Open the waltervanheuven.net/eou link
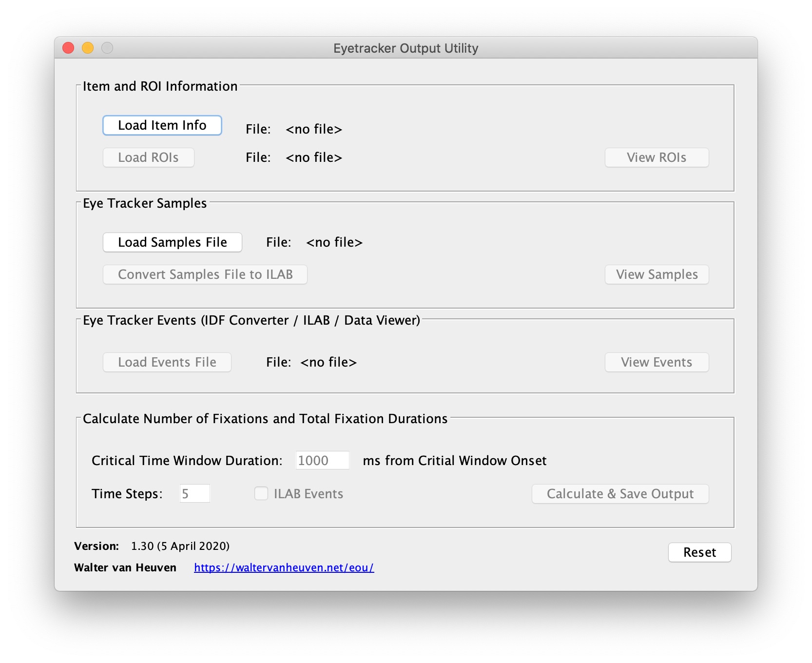The height and width of the screenshot is (663, 812). click(x=284, y=567)
